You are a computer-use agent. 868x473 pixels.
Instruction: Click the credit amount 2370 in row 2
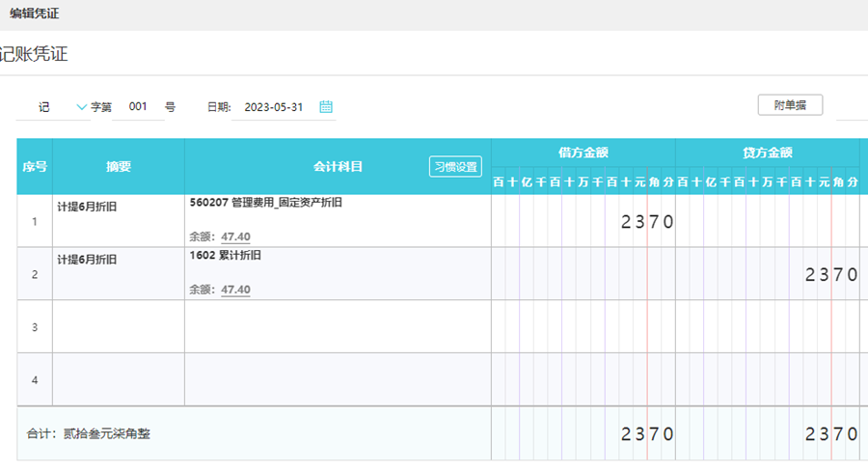click(x=831, y=274)
